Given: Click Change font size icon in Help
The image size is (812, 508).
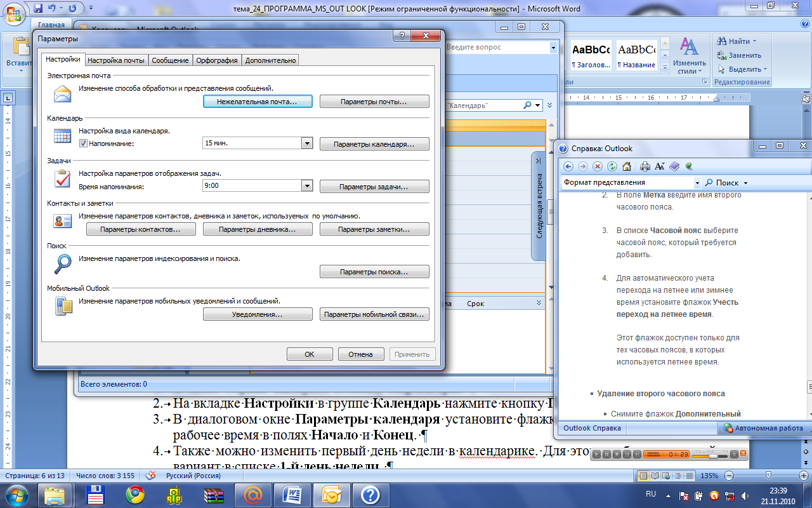Looking at the screenshot, I should point(660,166).
